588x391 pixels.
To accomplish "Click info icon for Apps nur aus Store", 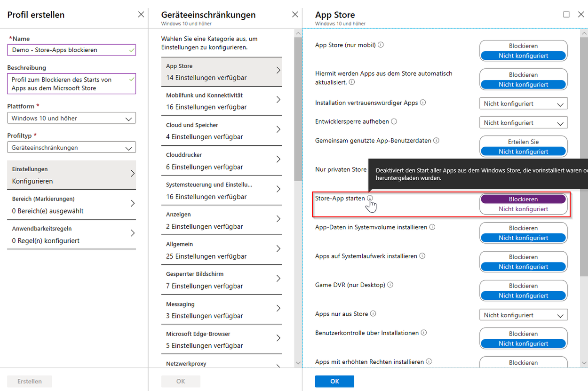I will (373, 314).
